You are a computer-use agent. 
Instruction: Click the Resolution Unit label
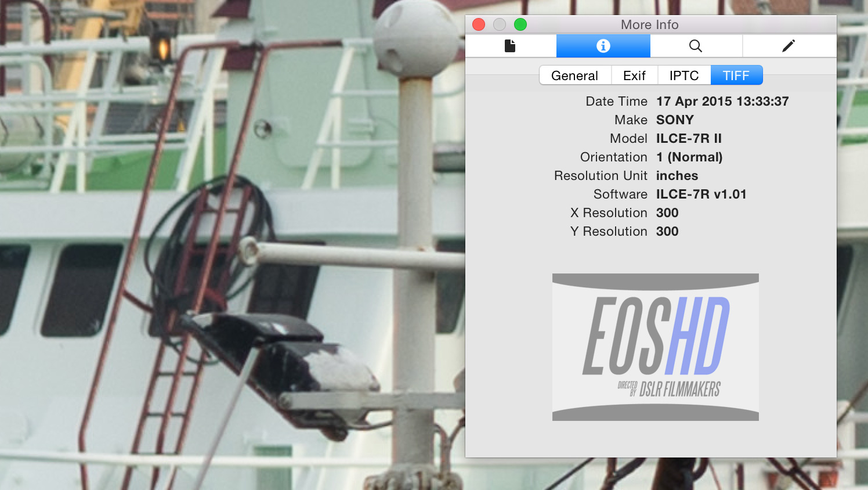601,175
